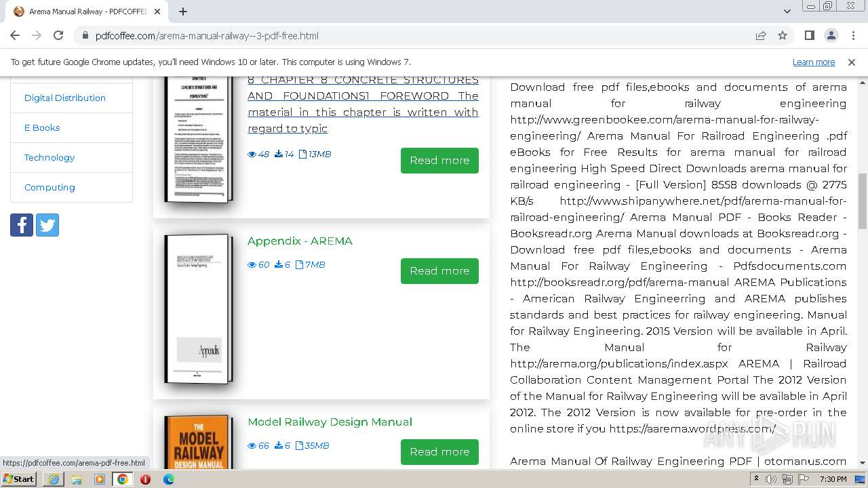
Task: Click Read more for Chapter 8 document
Action: pos(439,161)
